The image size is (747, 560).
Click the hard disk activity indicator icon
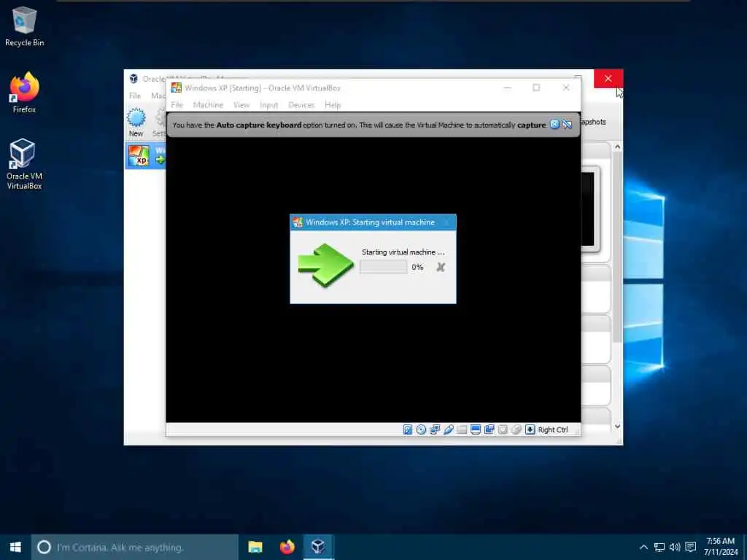407,429
